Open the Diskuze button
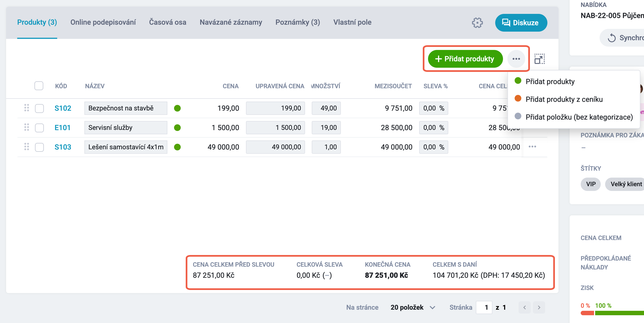644x323 pixels. (521, 23)
